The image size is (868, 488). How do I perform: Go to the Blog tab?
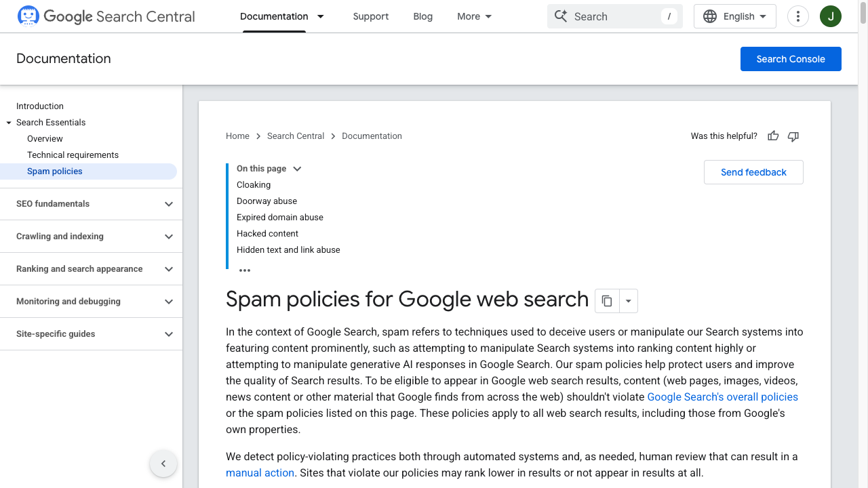422,16
